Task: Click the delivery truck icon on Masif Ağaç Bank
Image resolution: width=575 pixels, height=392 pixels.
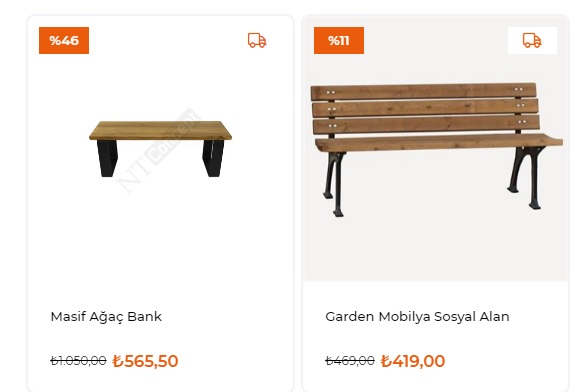Action: [x=257, y=40]
